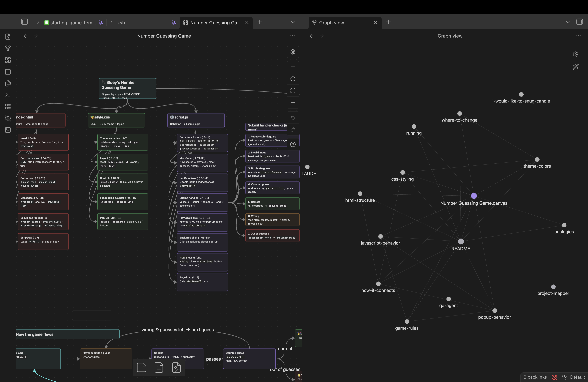The height and width of the screenshot is (382, 588).
Task: Select the Number Guessing Ga... tab
Action: point(216,23)
